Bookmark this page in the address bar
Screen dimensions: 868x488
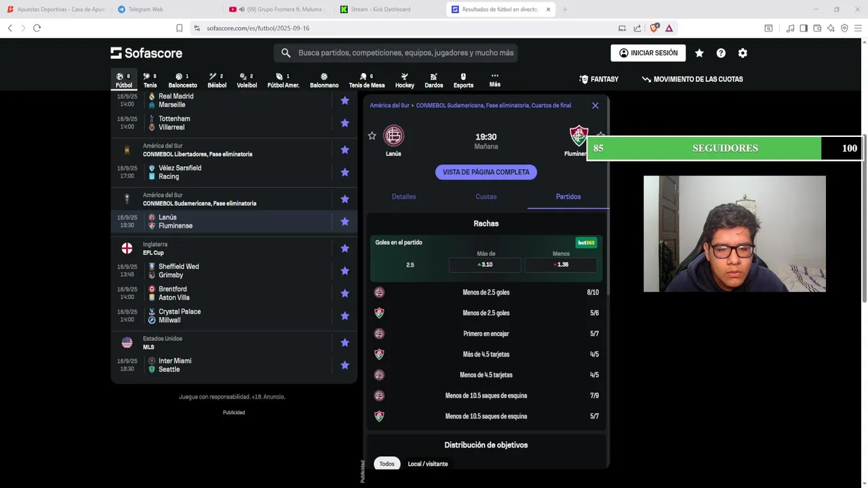pyautogui.click(x=179, y=28)
